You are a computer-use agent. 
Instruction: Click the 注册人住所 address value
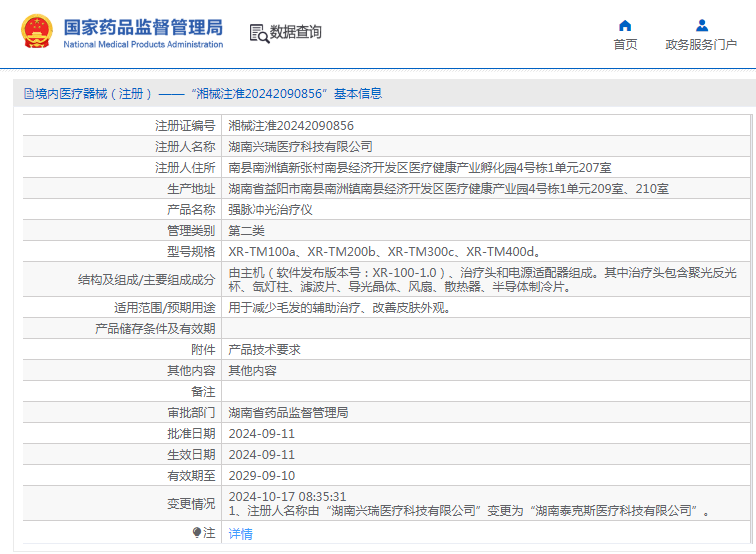pyautogui.click(x=419, y=168)
